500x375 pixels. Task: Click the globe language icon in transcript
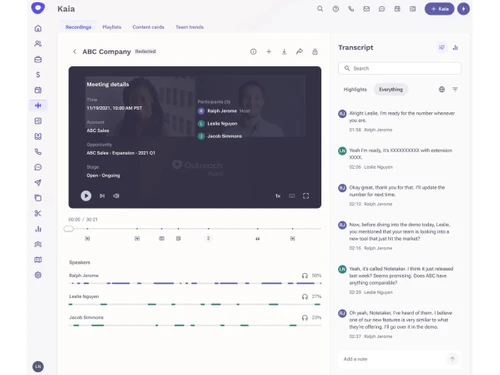tap(442, 89)
